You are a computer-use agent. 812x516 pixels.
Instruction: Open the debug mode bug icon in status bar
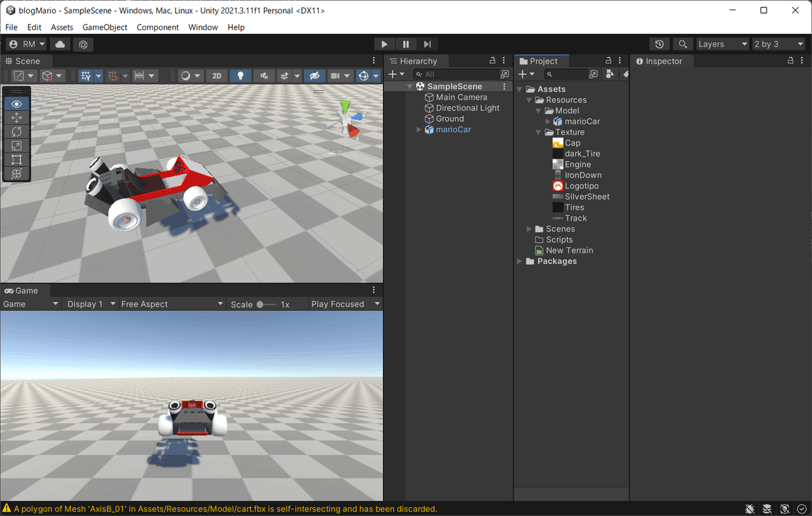pyautogui.click(x=750, y=509)
